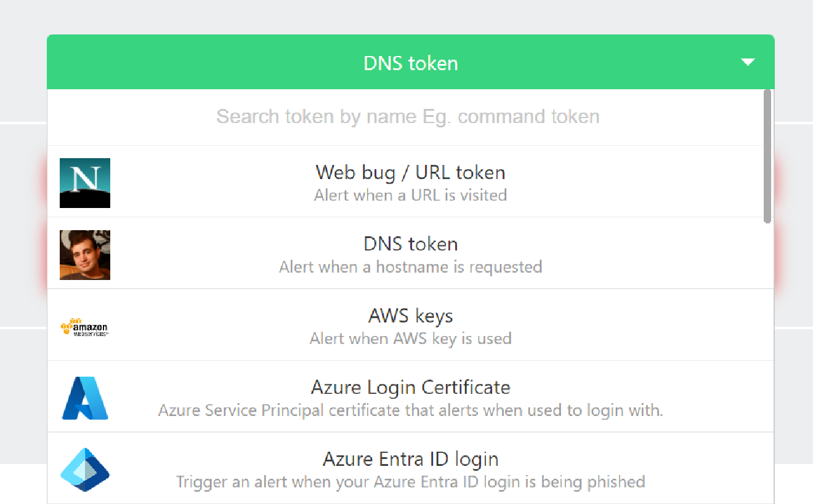Click the Azure Login Certificate icon
813x504 pixels.
click(84, 398)
